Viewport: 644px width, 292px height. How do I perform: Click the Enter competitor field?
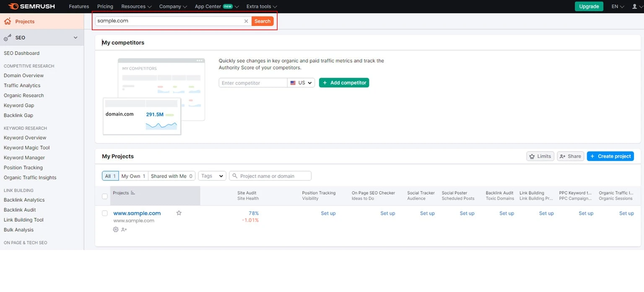point(253,83)
